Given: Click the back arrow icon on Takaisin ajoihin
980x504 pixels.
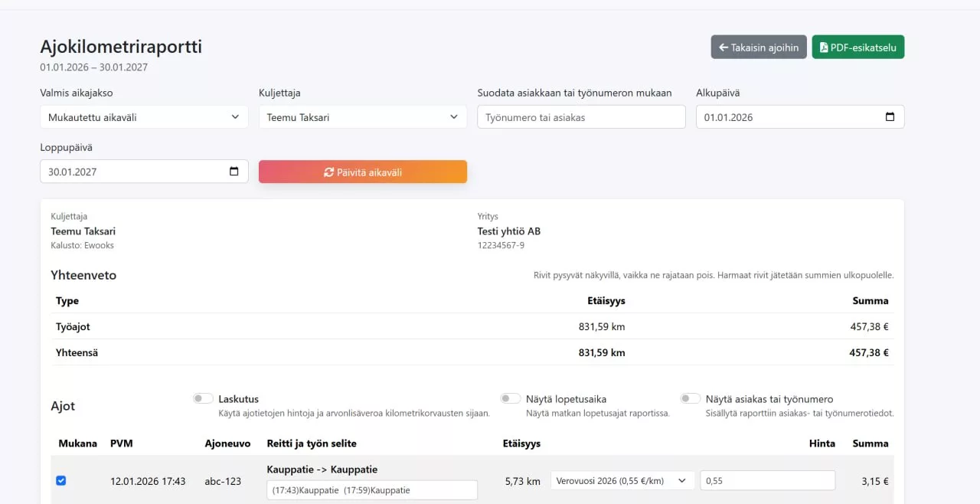Looking at the screenshot, I should point(723,47).
